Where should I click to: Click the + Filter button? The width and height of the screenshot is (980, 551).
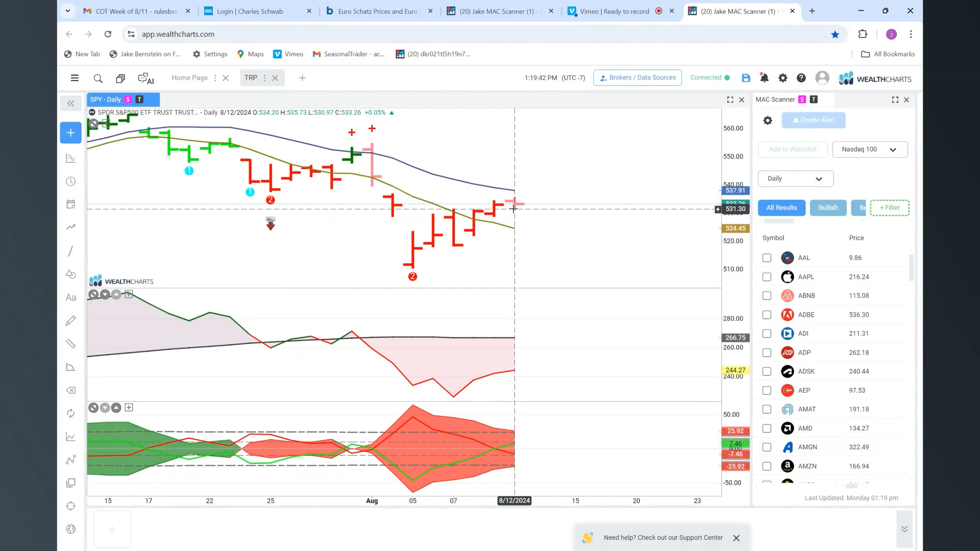pyautogui.click(x=890, y=208)
